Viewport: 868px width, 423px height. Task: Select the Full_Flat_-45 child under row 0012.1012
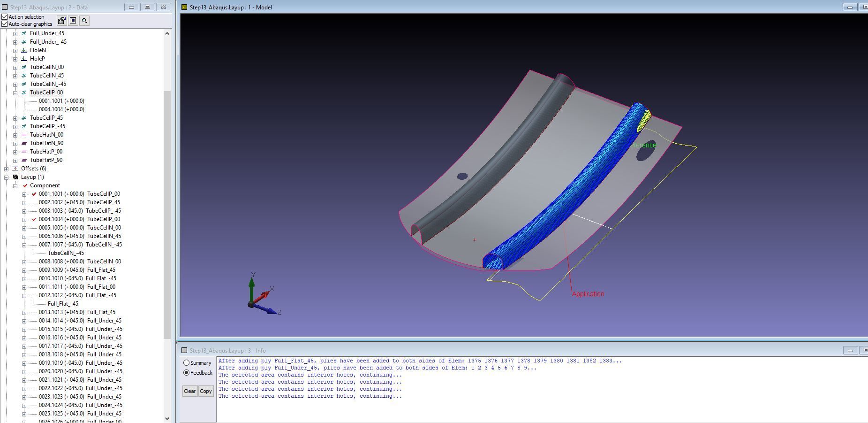click(63, 304)
